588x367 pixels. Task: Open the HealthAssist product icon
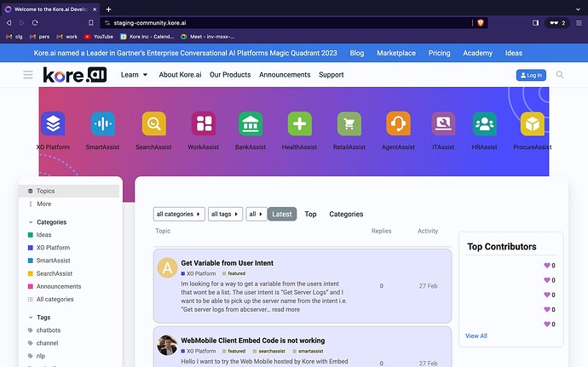[x=300, y=123]
